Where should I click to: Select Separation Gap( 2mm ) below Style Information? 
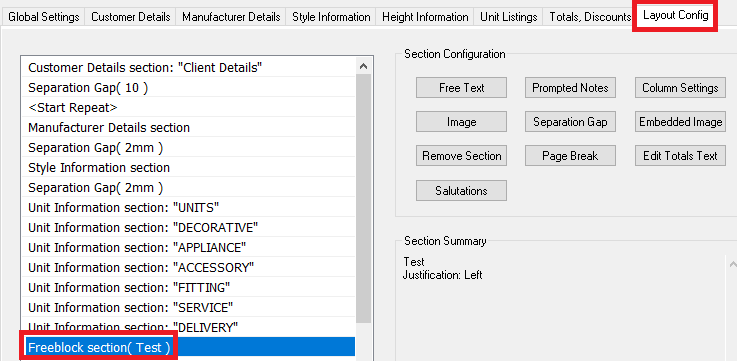tap(188, 188)
